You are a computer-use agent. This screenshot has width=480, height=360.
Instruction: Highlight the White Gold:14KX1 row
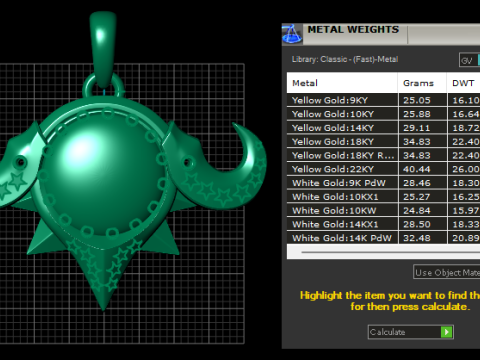coord(383,224)
